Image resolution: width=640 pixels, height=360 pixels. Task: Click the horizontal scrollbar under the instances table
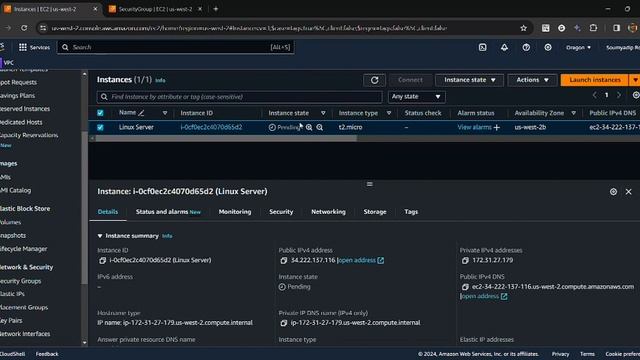(226, 138)
